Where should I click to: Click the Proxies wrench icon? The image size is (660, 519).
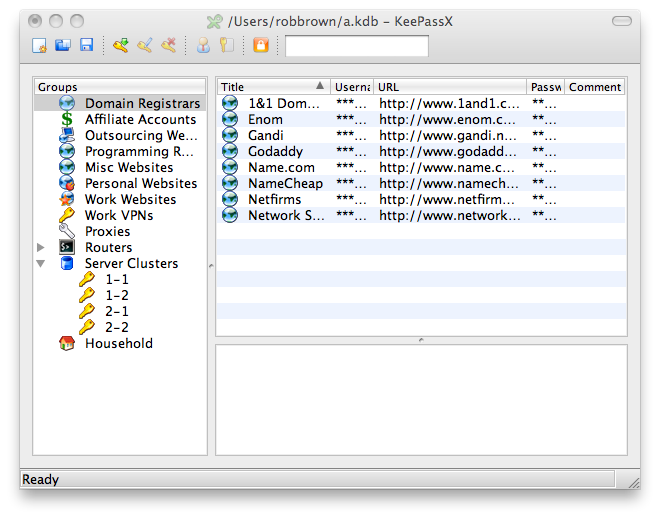pos(67,231)
